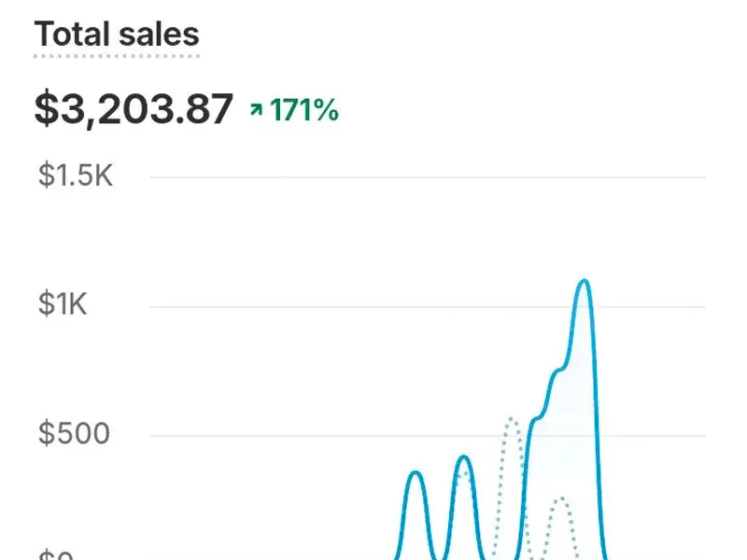Click the $500 y-axis label

[74, 434]
